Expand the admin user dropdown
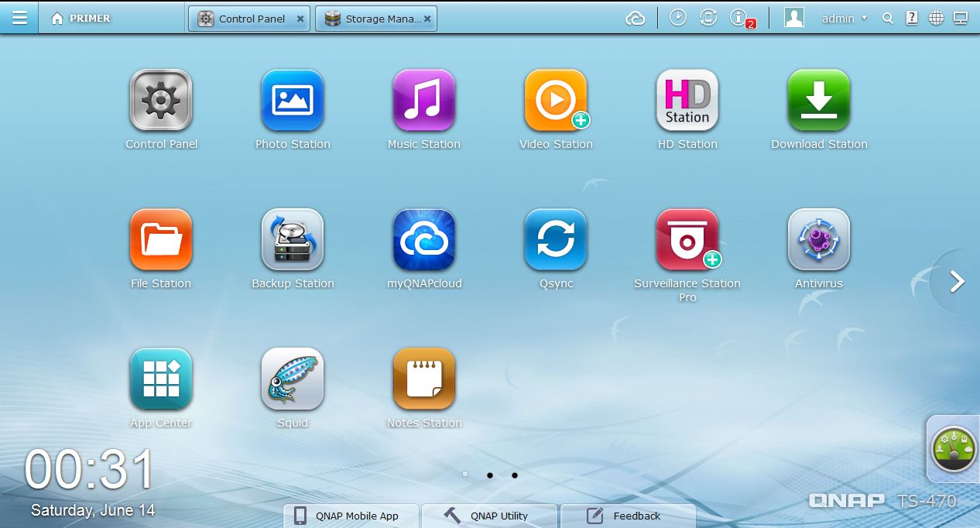 [x=844, y=19]
